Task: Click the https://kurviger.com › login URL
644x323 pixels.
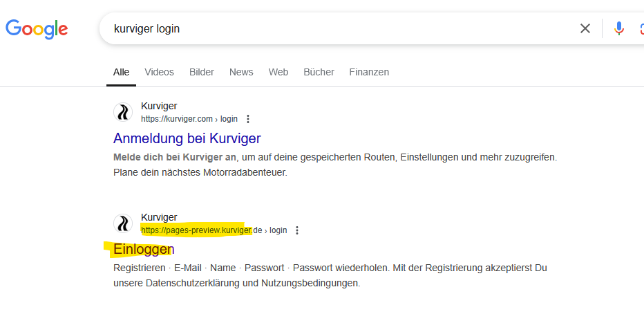Action: pos(189,119)
